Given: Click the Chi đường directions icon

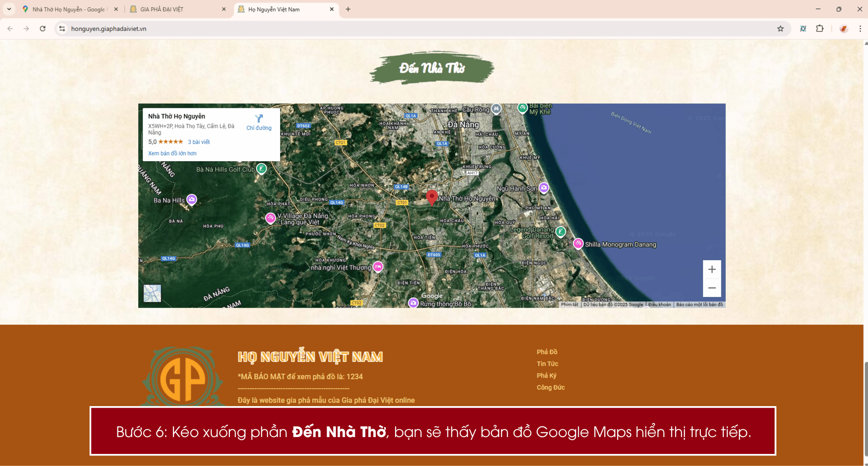Looking at the screenshot, I should coord(259,119).
